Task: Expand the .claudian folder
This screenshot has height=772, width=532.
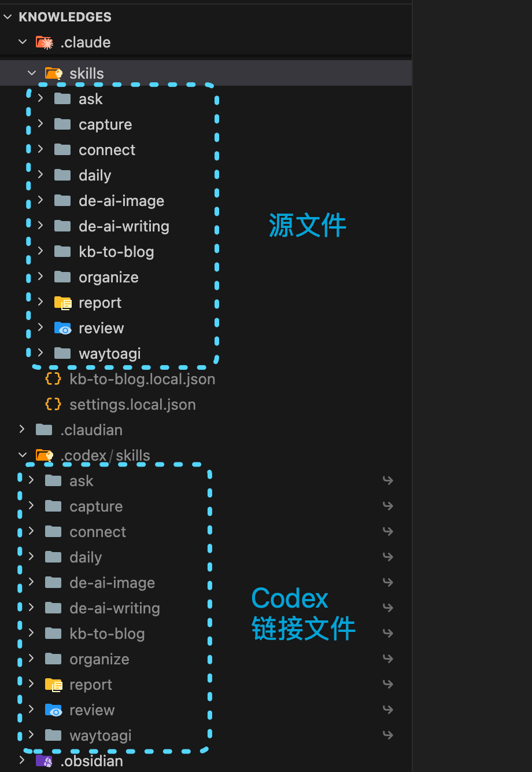Action: click(23, 430)
